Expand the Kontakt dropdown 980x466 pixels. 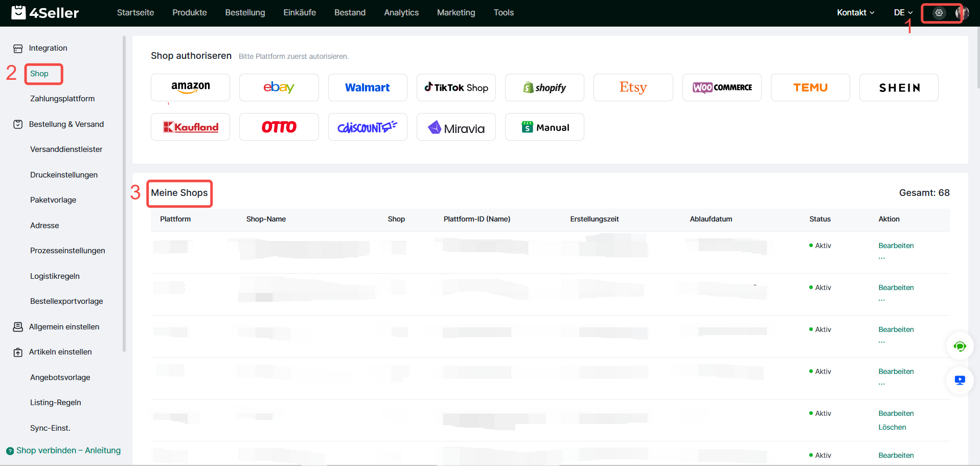pos(855,13)
